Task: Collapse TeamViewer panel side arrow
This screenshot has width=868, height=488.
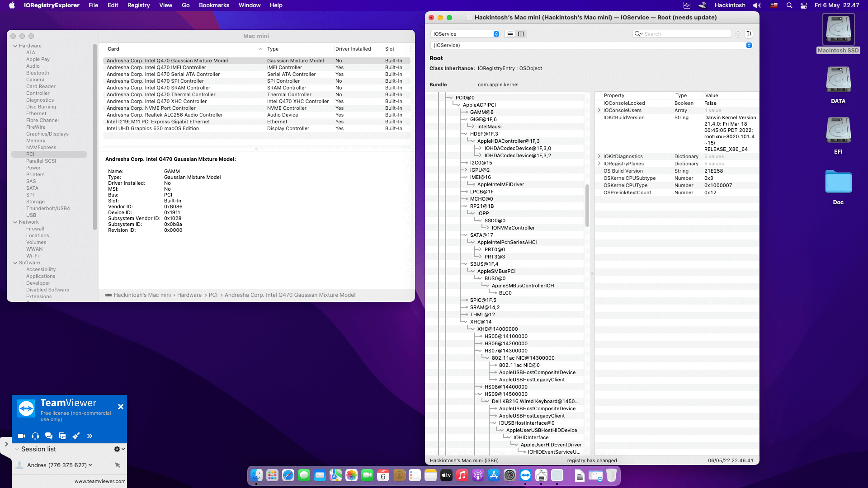Action: point(6,444)
